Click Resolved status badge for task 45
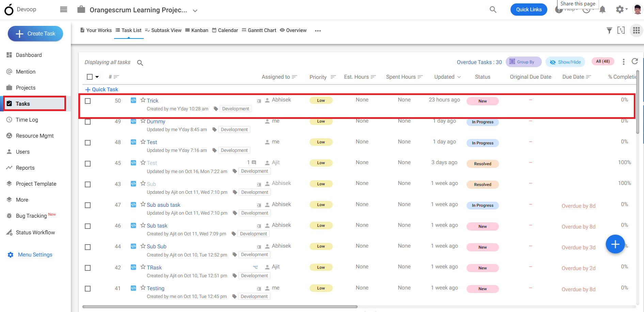The width and height of the screenshot is (644, 312). (x=483, y=164)
